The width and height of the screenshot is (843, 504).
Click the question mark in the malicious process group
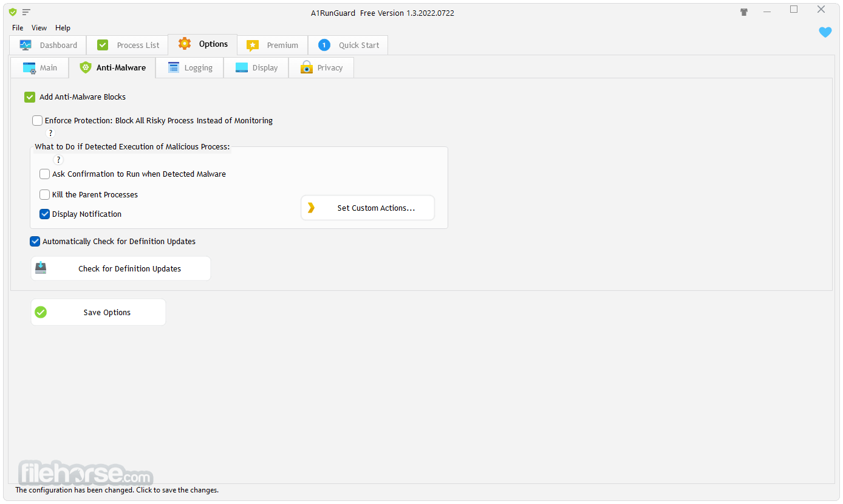pyautogui.click(x=58, y=160)
